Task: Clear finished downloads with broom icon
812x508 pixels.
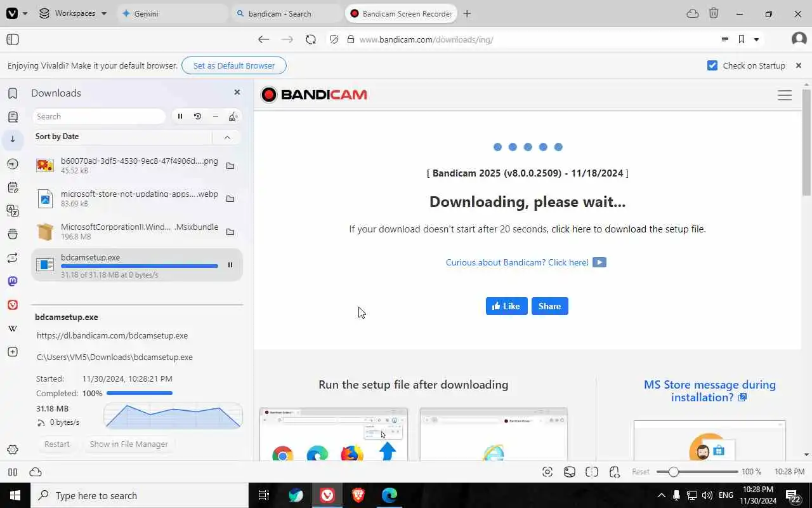Action: tap(233, 116)
